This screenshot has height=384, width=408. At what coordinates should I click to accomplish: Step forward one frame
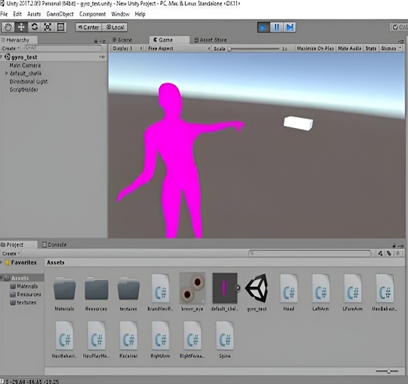pos(289,27)
